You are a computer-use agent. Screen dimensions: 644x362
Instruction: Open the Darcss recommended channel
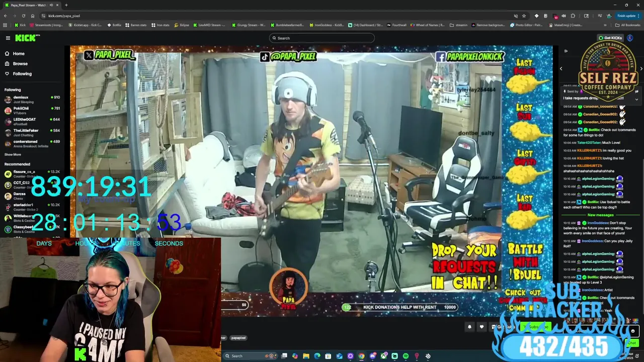pyautogui.click(x=32, y=196)
